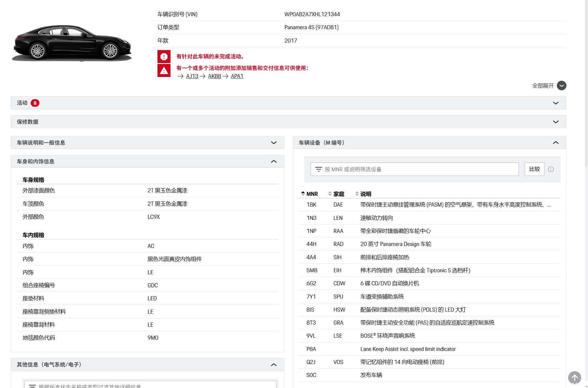
Task: Select equipment row 5MB
Action: 430,270
